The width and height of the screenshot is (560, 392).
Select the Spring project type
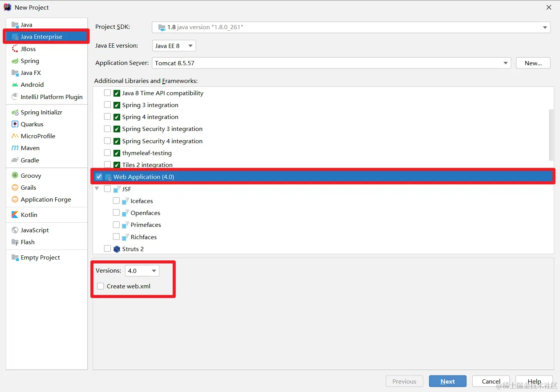pos(47,61)
